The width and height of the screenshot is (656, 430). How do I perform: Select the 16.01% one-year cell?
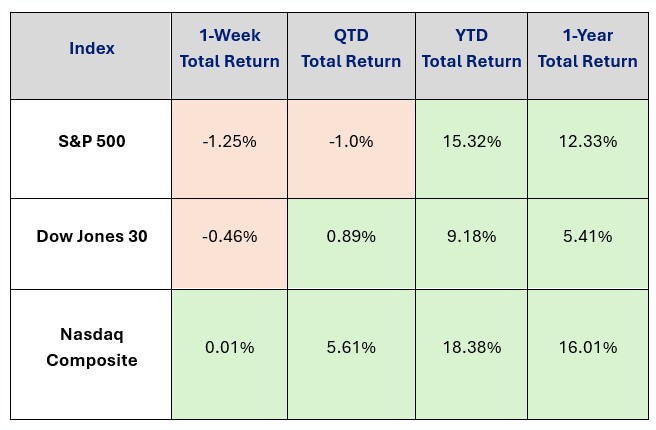(x=587, y=347)
